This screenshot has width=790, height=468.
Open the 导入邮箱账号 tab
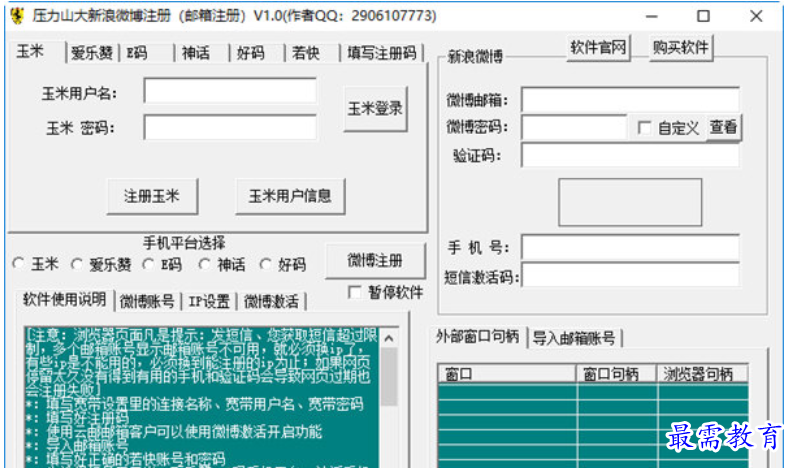574,338
